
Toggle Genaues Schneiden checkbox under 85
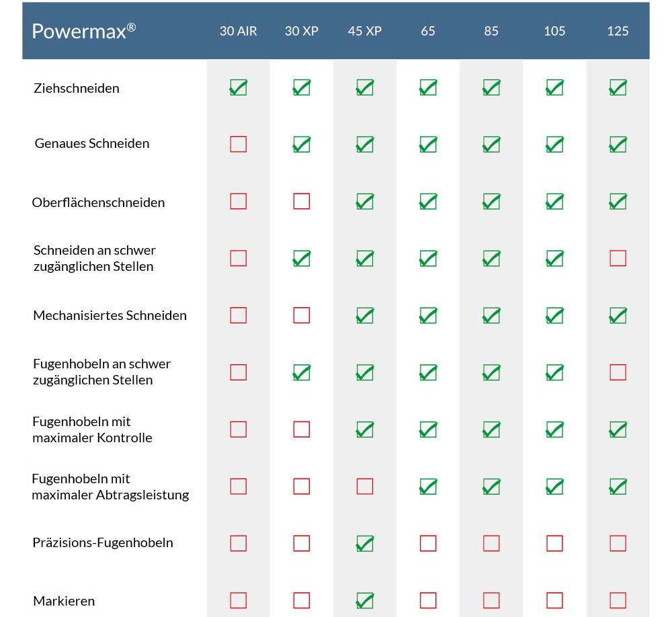point(491,144)
